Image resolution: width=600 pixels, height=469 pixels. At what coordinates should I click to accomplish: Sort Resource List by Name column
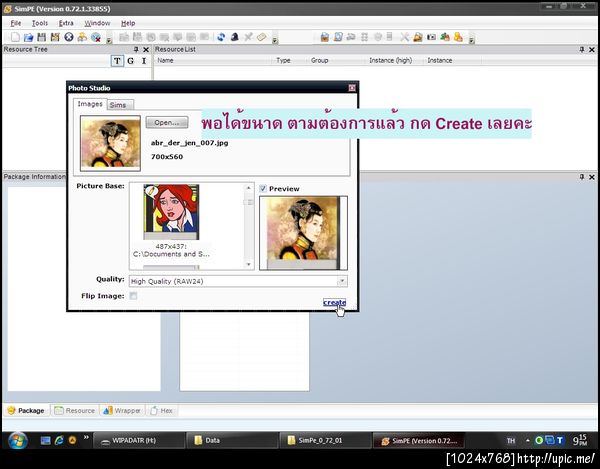[x=214, y=60]
